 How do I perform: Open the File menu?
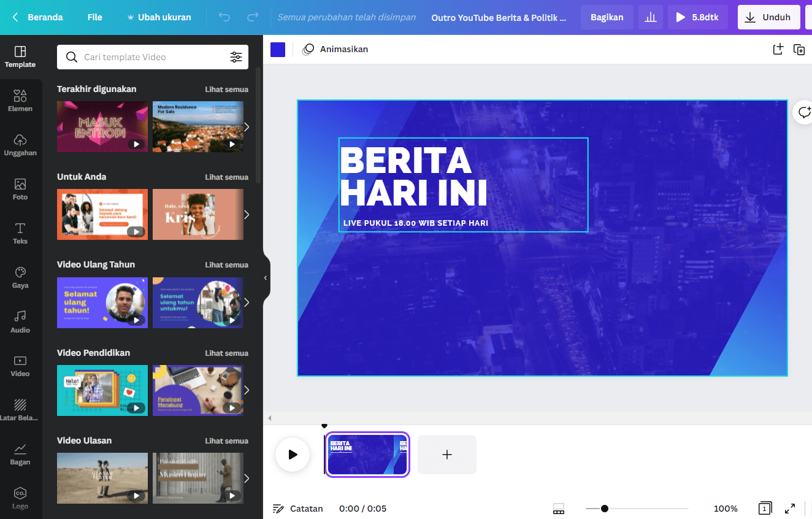point(94,17)
